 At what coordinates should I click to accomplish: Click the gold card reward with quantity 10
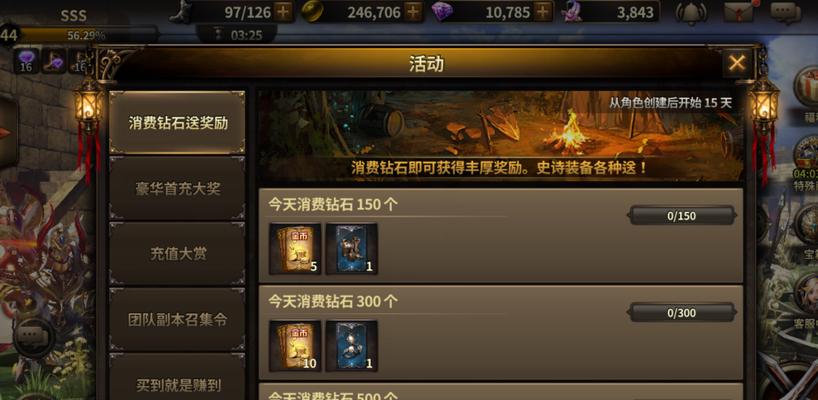point(295,346)
